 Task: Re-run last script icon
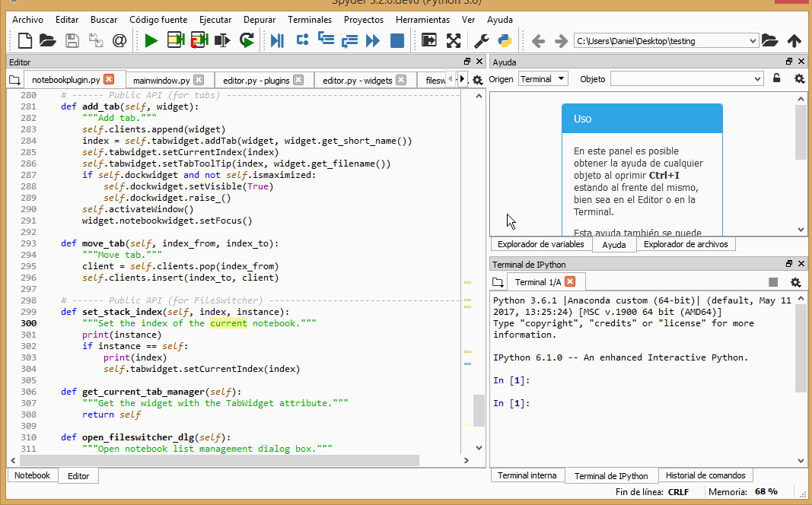[247, 40]
